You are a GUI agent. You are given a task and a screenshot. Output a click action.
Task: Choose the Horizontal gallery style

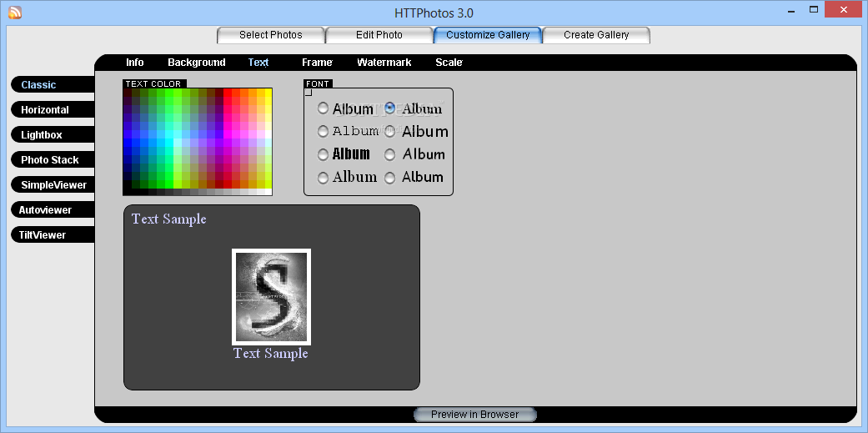point(53,109)
